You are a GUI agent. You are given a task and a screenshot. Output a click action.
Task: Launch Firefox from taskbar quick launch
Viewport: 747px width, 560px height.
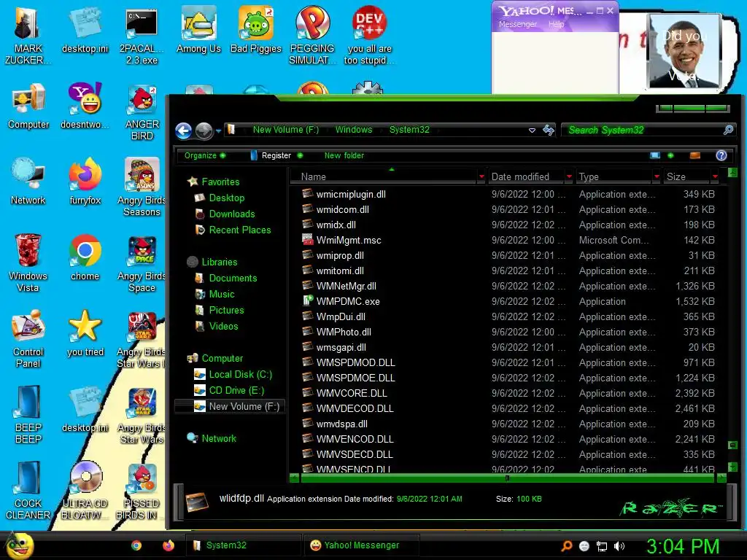[169, 545]
